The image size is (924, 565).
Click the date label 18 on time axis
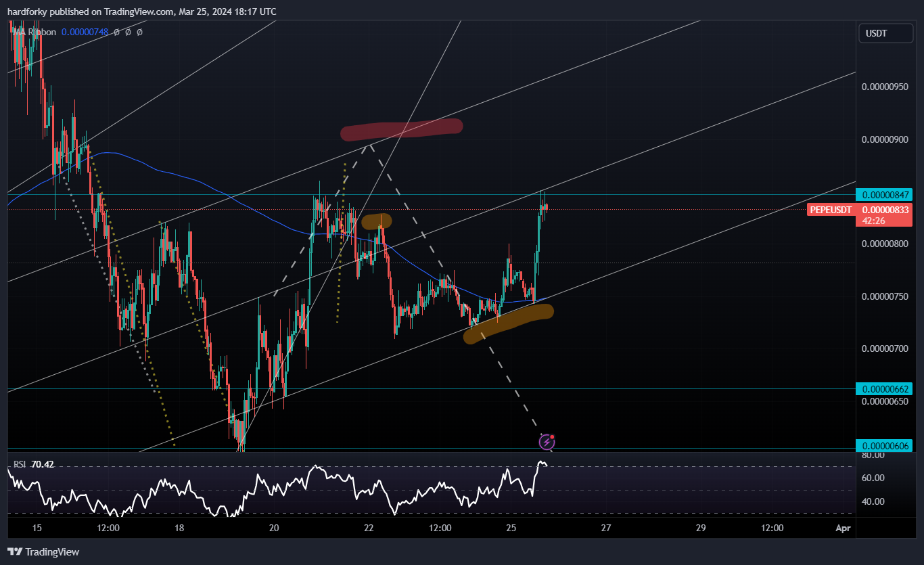179,528
